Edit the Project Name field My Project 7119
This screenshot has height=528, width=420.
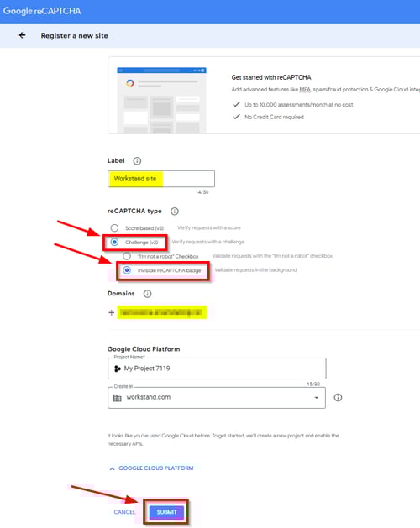coord(217,369)
